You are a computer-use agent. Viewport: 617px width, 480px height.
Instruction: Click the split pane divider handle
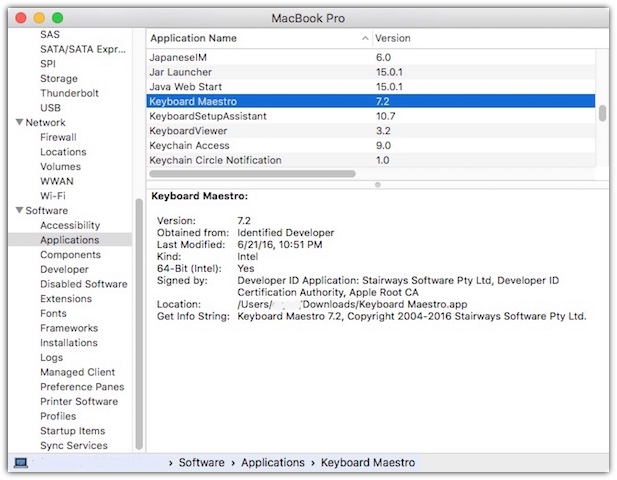tap(378, 185)
